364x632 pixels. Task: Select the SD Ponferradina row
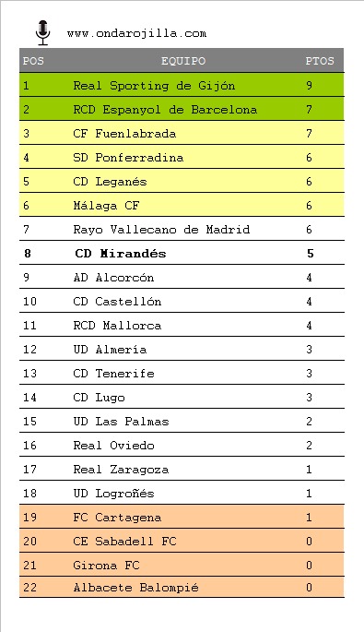point(182,157)
